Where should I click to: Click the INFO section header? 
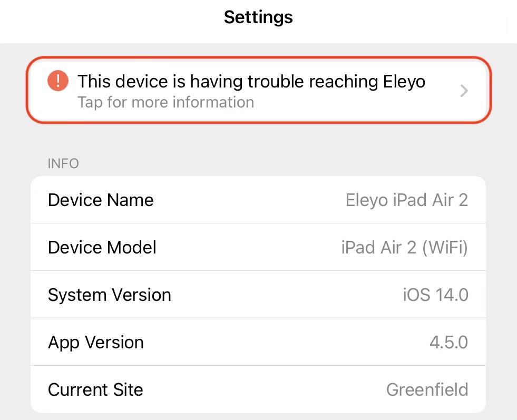coord(63,163)
